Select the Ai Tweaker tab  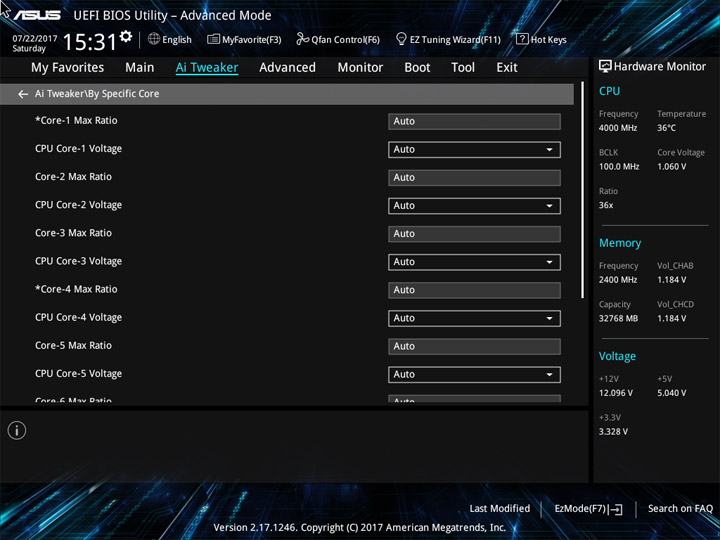207,68
